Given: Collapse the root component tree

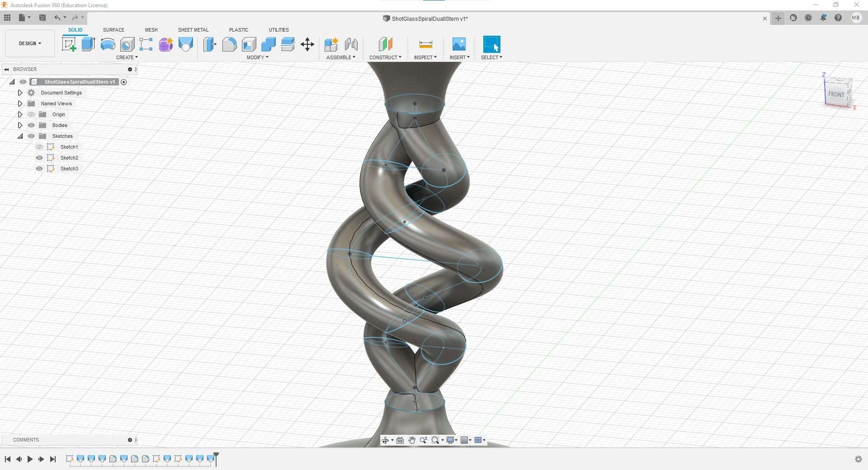Looking at the screenshot, I should (x=12, y=82).
